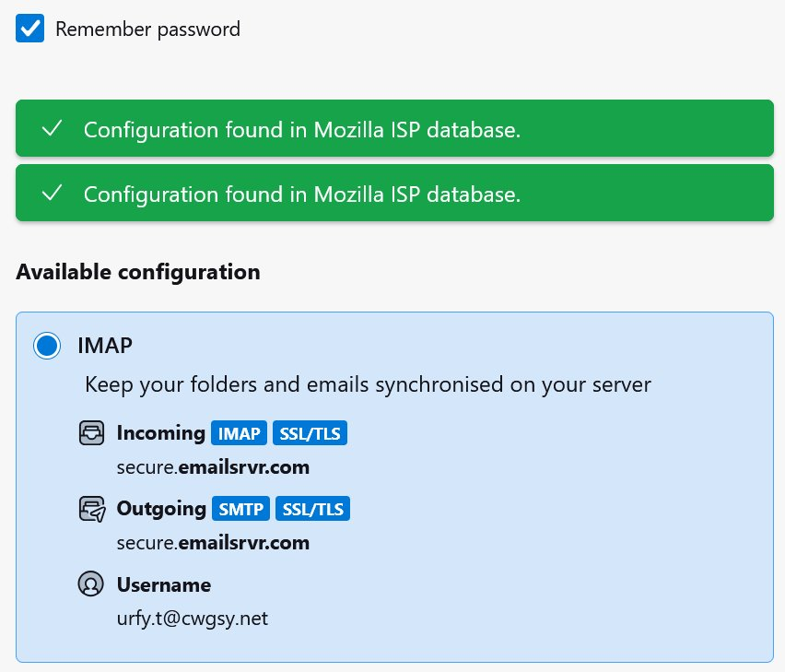This screenshot has height=672, width=785.
Task: Click the SSL/TLS badge on the Incoming row
Action: [310, 433]
